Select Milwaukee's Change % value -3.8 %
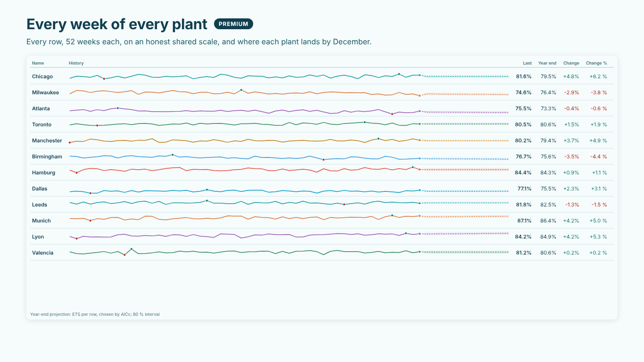This screenshot has height=362, width=644. pyautogui.click(x=599, y=92)
